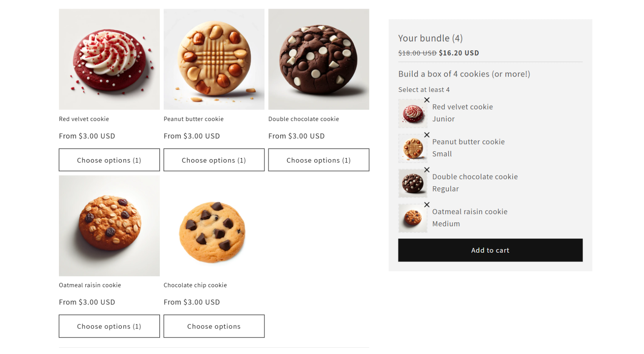
Task: Choose options for Red velvet cookie
Action: (109, 160)
